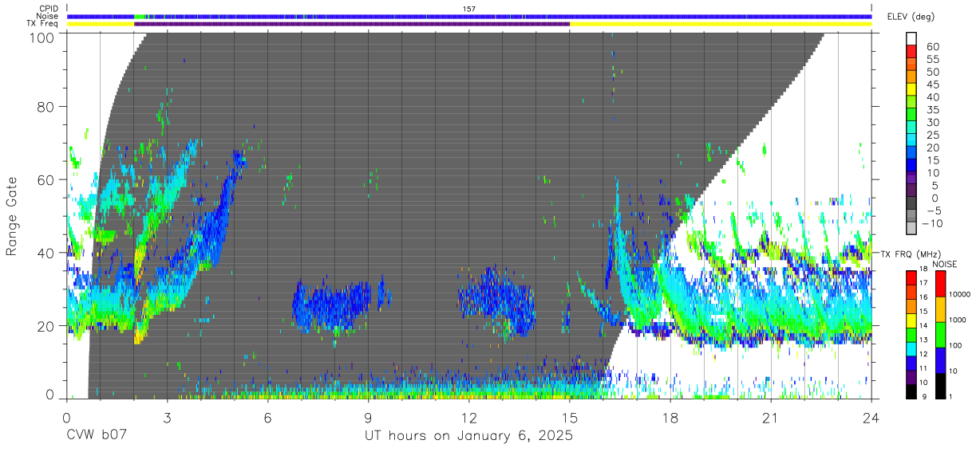Click the 15 tick on the UT hours axis
The image size is (980, 452).
click(x=570, y=417)
